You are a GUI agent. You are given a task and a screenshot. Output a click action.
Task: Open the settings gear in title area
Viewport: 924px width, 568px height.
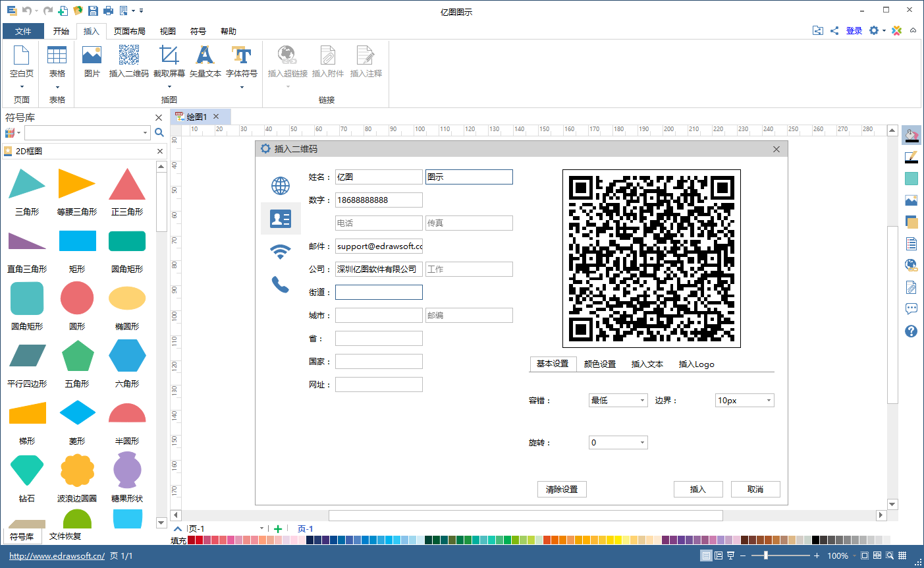click(873, 30)
